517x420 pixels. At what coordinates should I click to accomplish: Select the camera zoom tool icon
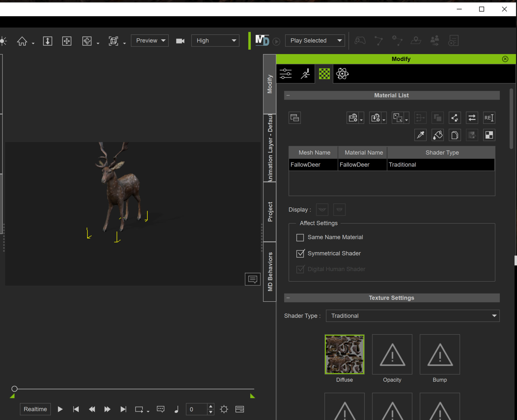pos(48,41)
